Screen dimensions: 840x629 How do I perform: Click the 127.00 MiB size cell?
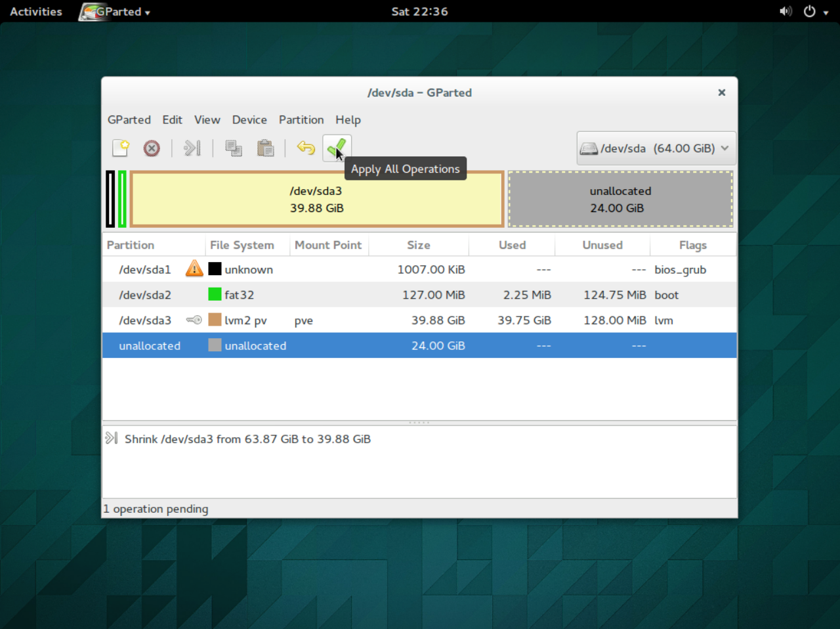(x=434, y=295)
